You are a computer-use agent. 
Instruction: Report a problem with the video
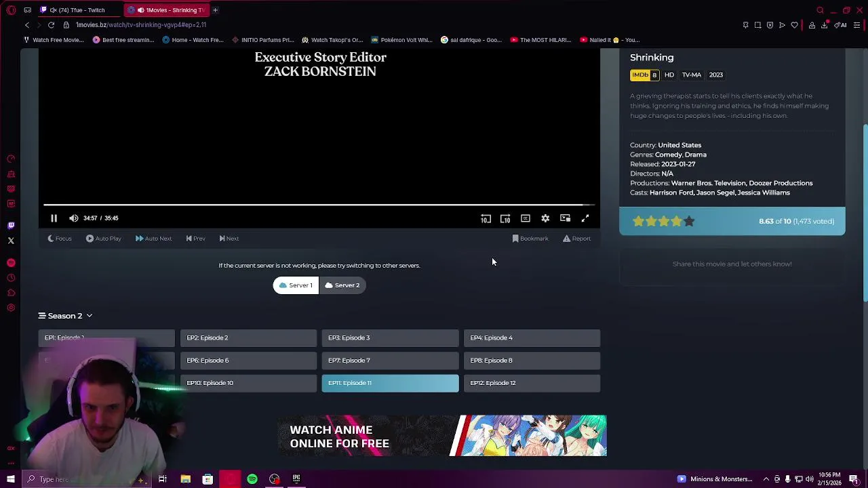tap(577, 239)
